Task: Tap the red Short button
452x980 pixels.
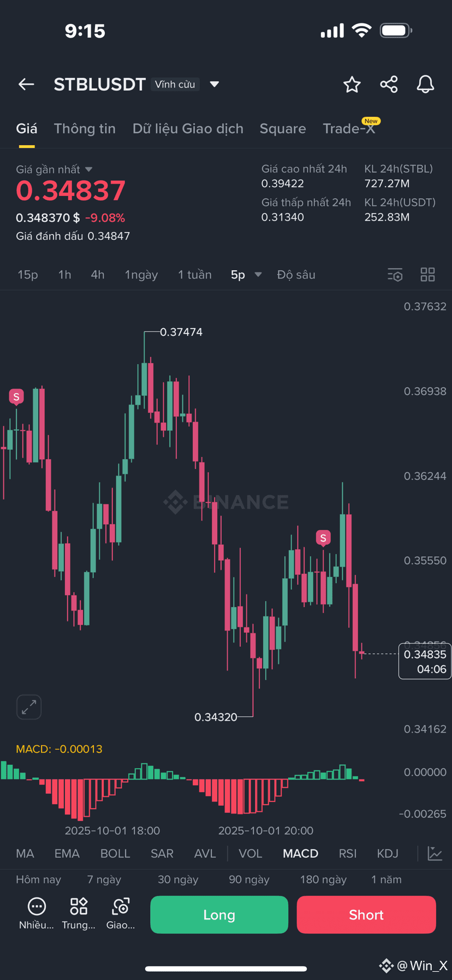Action: coord(366,914)
